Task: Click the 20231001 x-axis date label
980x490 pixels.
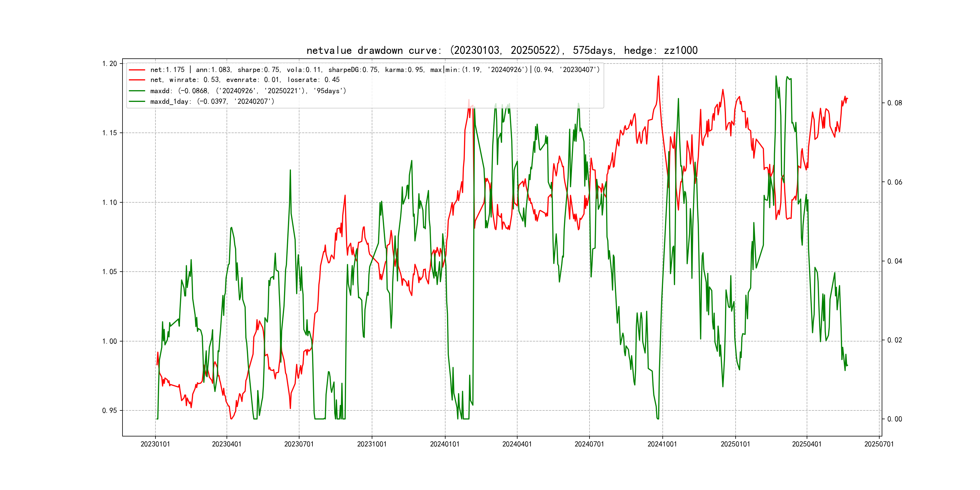Action: click(372, 444)
